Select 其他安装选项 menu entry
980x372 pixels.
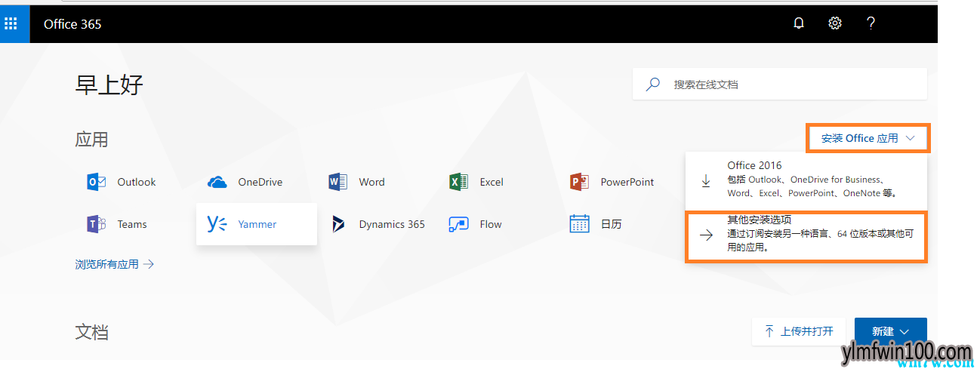click(806, 235)
